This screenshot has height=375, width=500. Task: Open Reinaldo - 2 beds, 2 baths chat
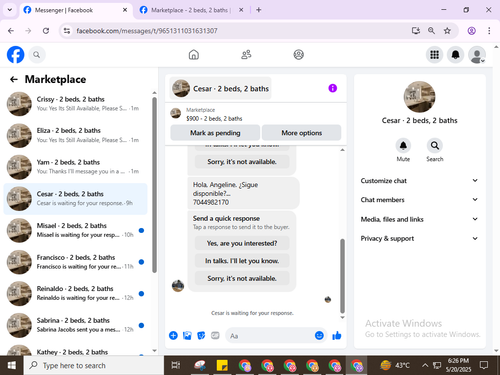click(75, 294)
